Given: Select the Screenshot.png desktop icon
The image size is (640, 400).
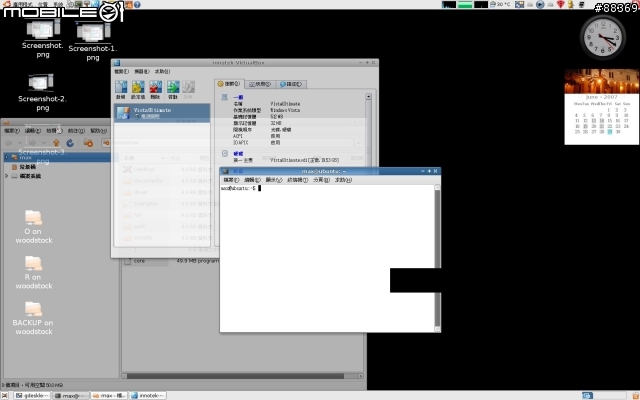Looking at the screenshot, I should (43, 39).
